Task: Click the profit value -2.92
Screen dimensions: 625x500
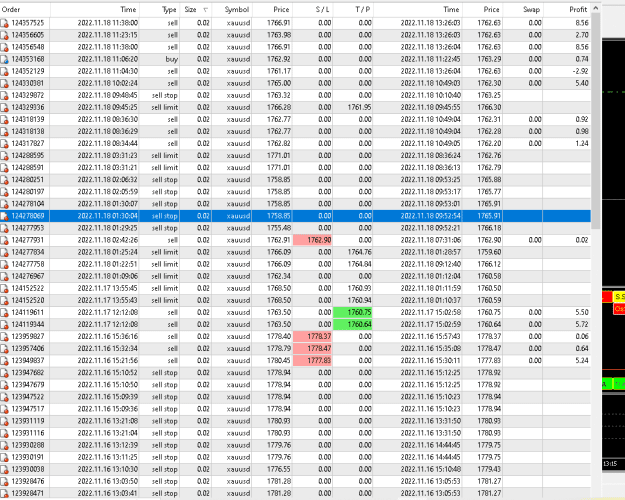Action: coord(582,71)
